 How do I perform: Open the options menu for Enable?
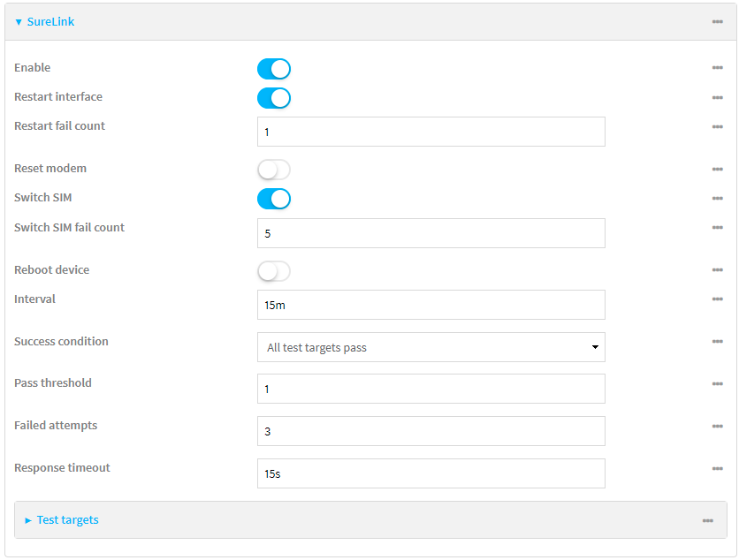pyautogui.click(x=718, y=68)
